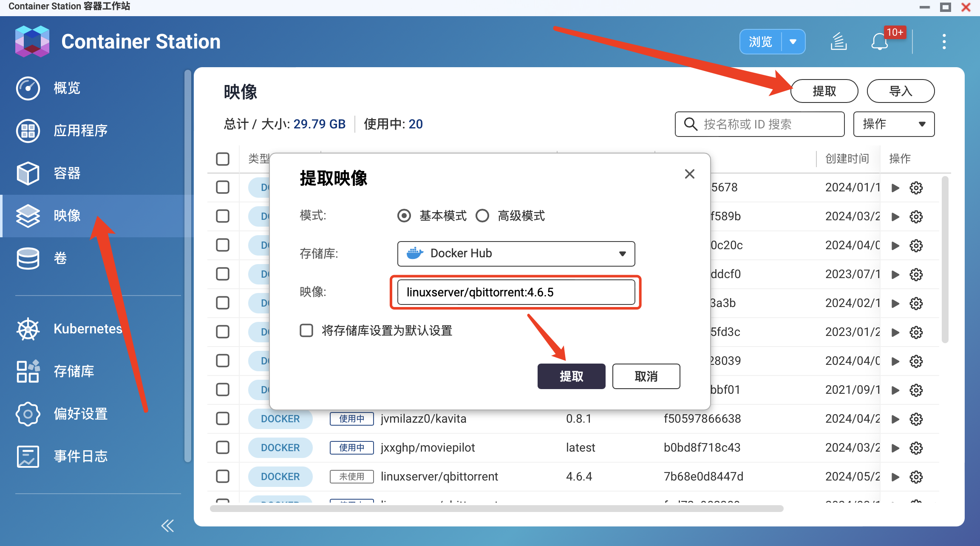The height and width of the screenshot is (546, 980).
Task: Check the jvmilazz0/kavita row checkbox
Action: click(222, 418)
